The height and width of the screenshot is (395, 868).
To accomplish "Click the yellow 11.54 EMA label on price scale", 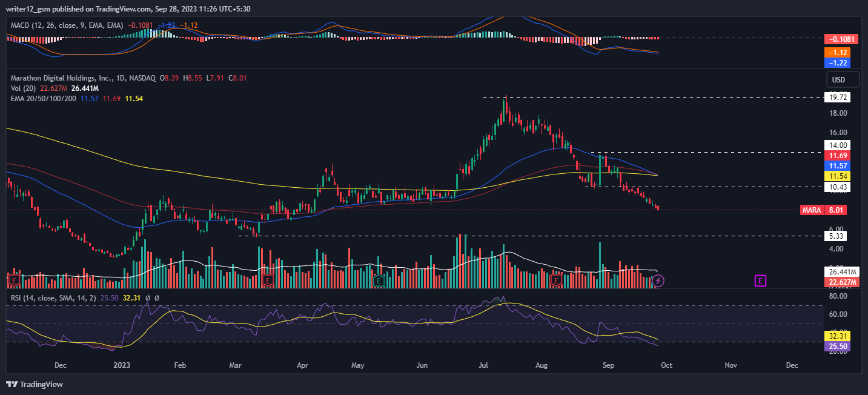I will [838, 176].
